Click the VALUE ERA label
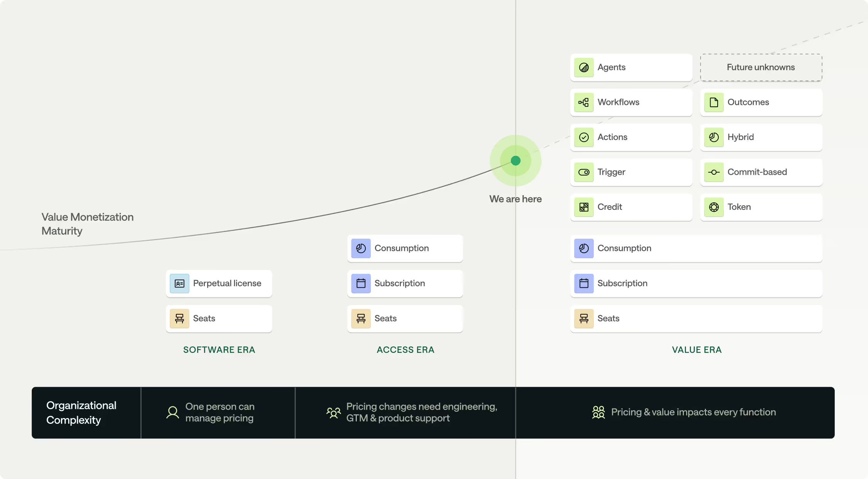This screenshot has width=868, height=479. tap(696, 350)
